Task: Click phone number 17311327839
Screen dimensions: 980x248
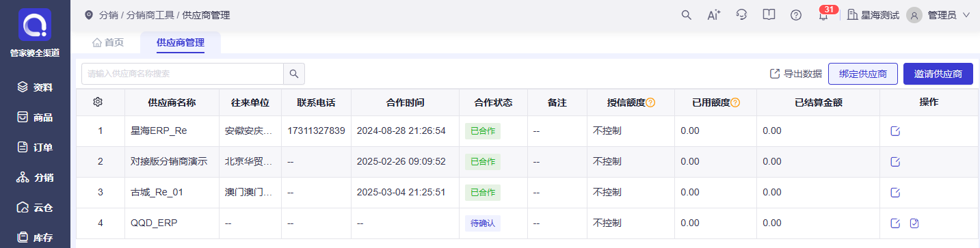Action: click(316, 130)
